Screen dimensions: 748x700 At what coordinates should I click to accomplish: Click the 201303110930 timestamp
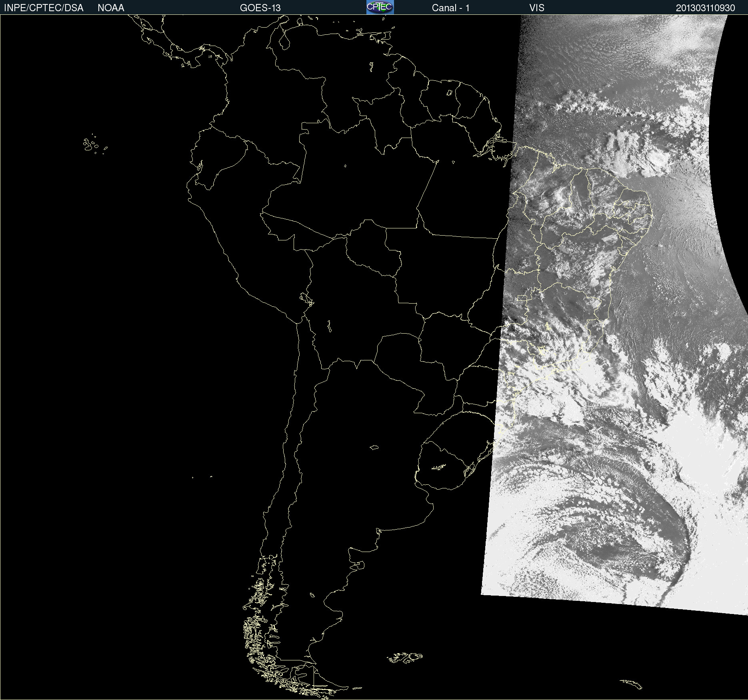click(705, 8)
